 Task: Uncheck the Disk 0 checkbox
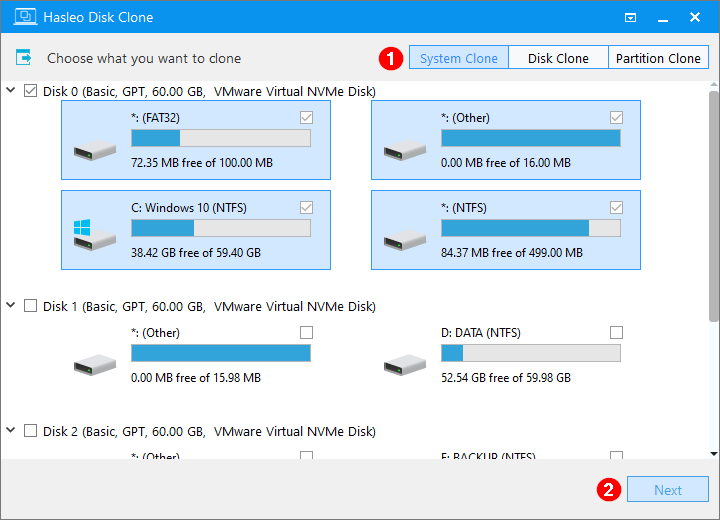(x=30, y=90)
